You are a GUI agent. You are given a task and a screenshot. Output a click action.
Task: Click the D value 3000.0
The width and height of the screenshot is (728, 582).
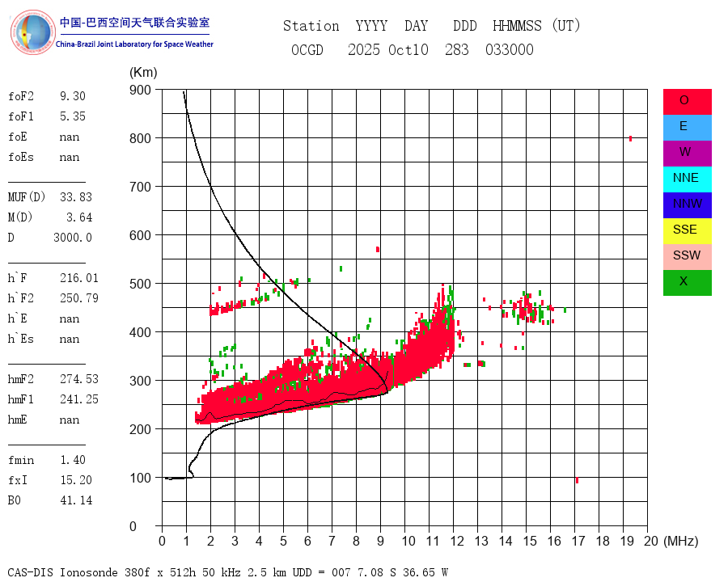coord(73,238)
